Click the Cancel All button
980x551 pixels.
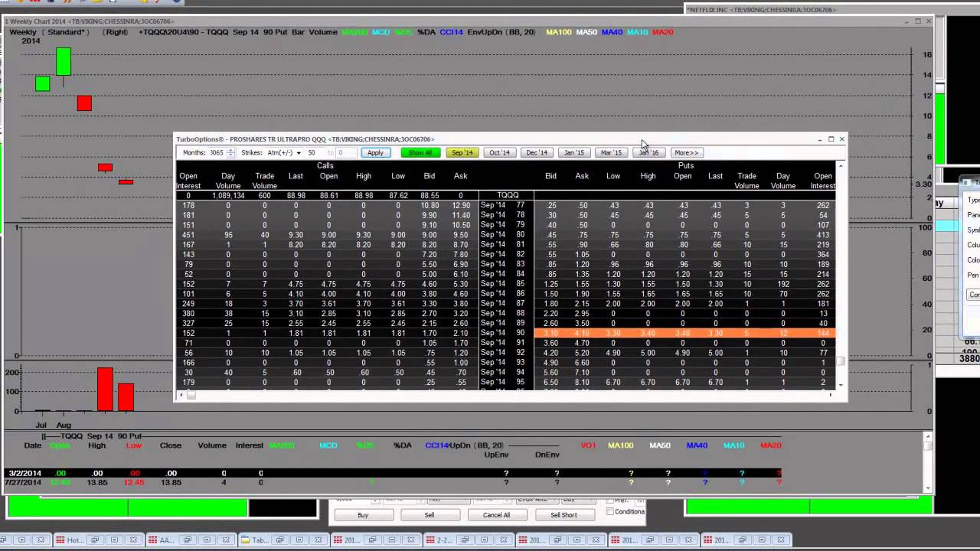point(496,515)
